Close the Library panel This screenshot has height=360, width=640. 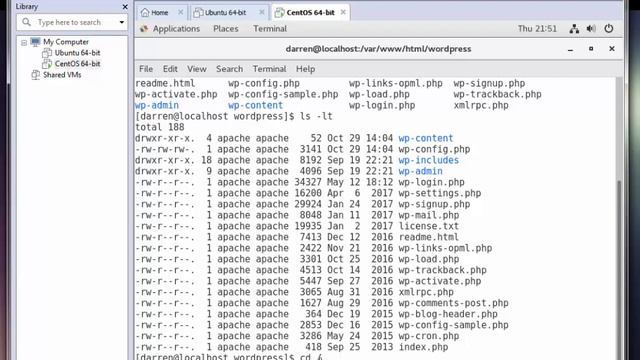pos(125,7)
